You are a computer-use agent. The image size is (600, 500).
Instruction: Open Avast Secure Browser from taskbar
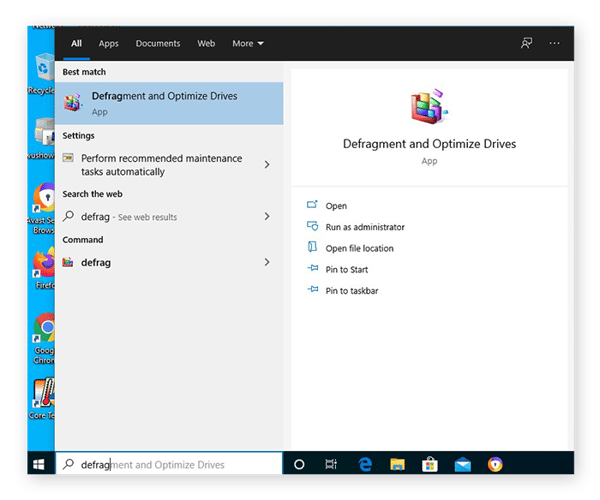point(495,464)
